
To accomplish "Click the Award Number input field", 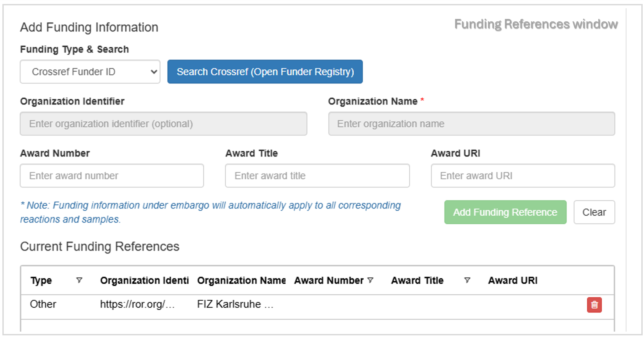I will [111, 175].
